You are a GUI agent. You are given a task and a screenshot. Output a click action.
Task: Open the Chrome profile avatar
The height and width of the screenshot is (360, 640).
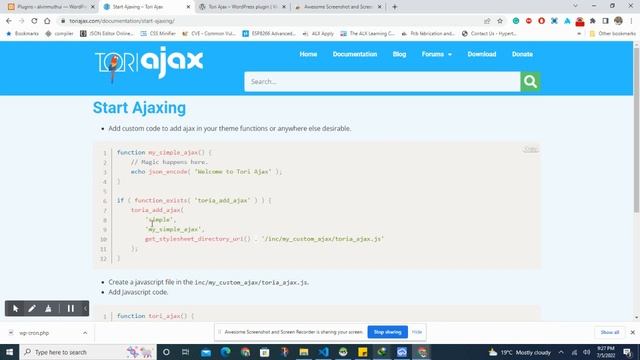[618, 21]
